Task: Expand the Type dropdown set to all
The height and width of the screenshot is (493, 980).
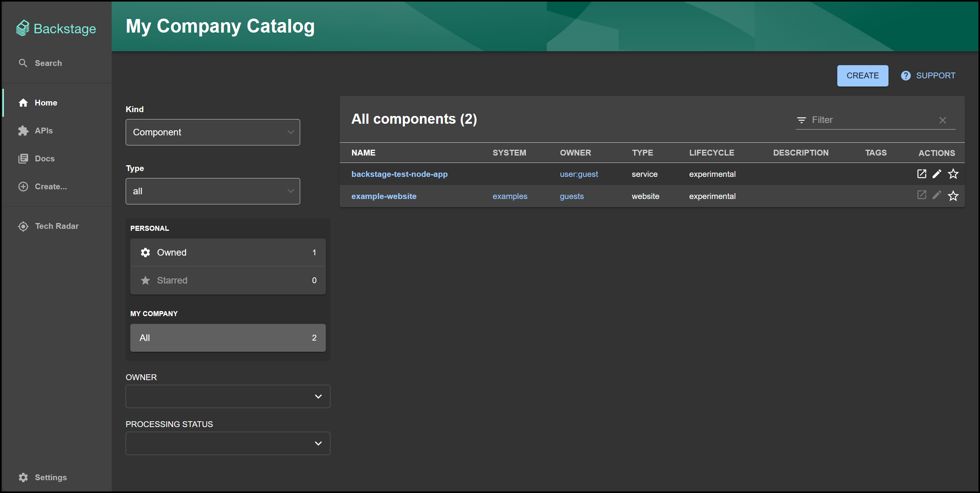Action: (x=213, y=191)
